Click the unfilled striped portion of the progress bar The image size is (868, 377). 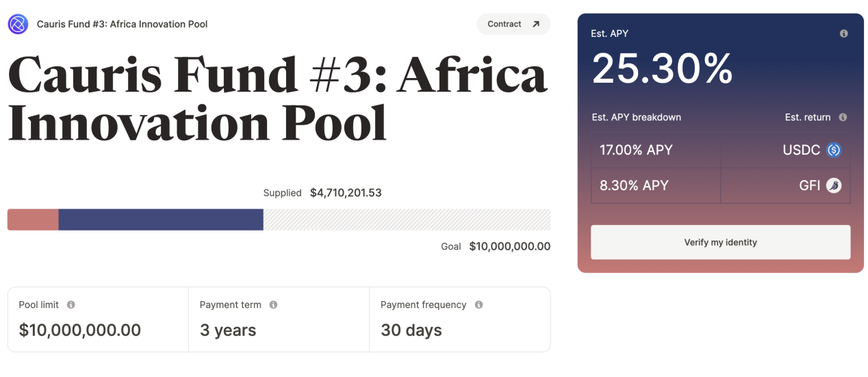407,220
